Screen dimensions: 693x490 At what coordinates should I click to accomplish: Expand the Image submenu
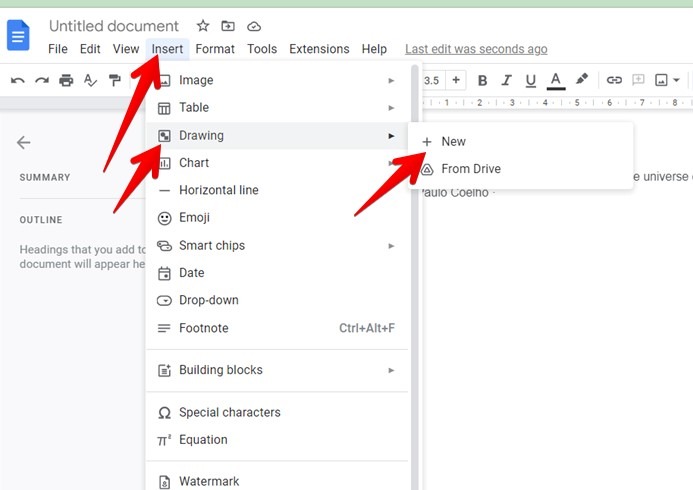click(277, 80)
